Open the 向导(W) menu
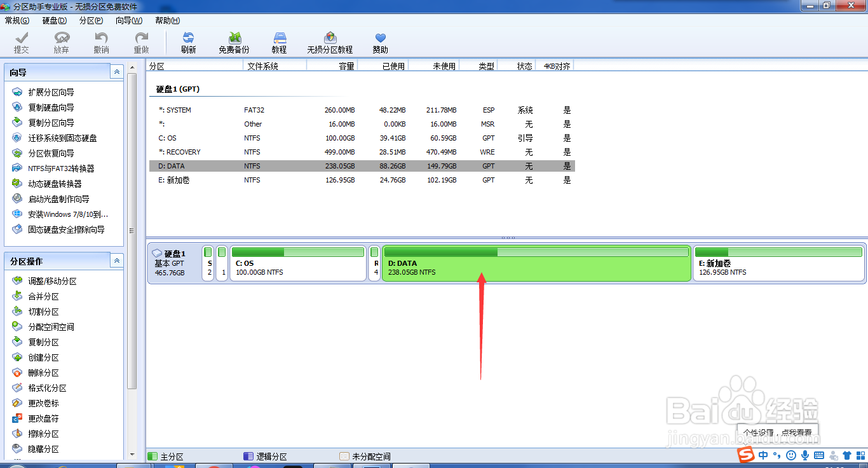 point(129,20)
